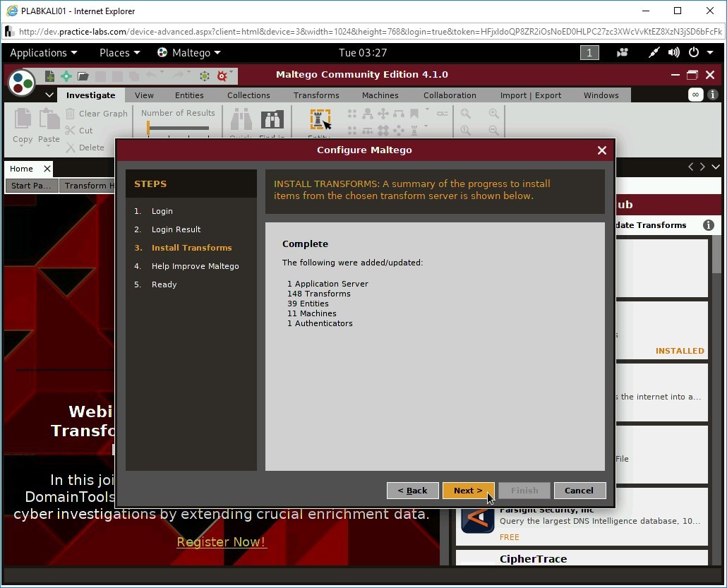727x588 pixels.
Task: Click the Transform Hub info icon
Action: coord(709,225)
